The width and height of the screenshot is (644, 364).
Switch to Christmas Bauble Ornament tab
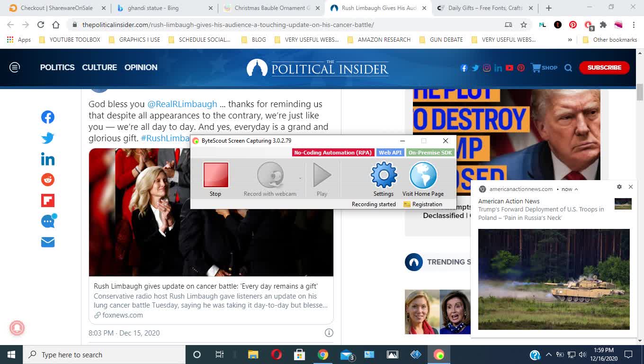click(x=272, y=8)
